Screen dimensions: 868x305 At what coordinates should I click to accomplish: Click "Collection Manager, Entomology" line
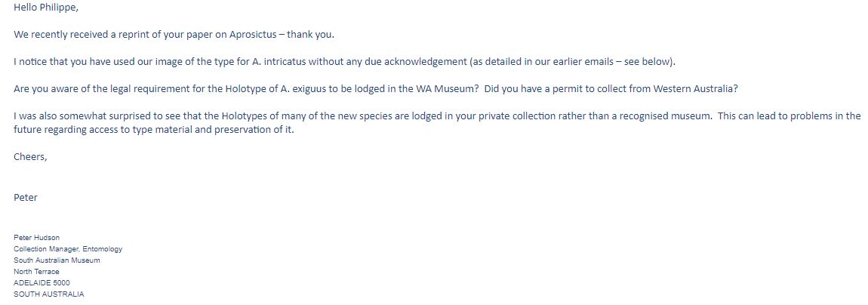pos(68,249)
